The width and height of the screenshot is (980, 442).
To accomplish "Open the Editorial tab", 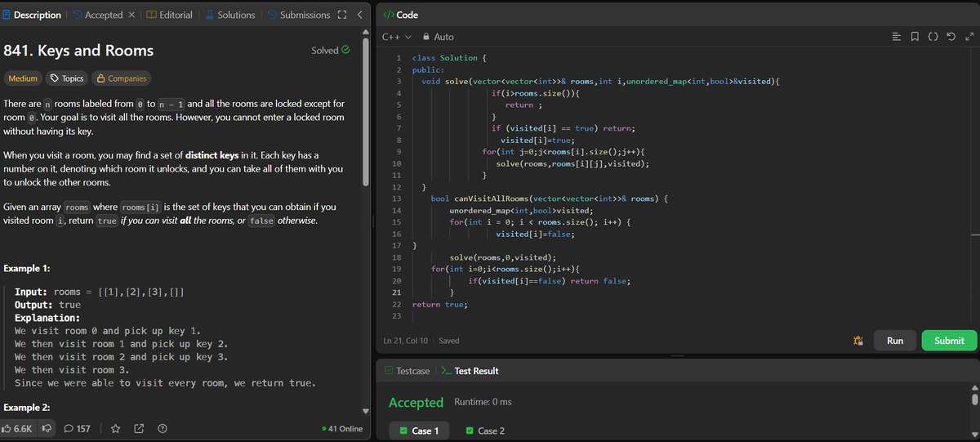I will point(169,15).
